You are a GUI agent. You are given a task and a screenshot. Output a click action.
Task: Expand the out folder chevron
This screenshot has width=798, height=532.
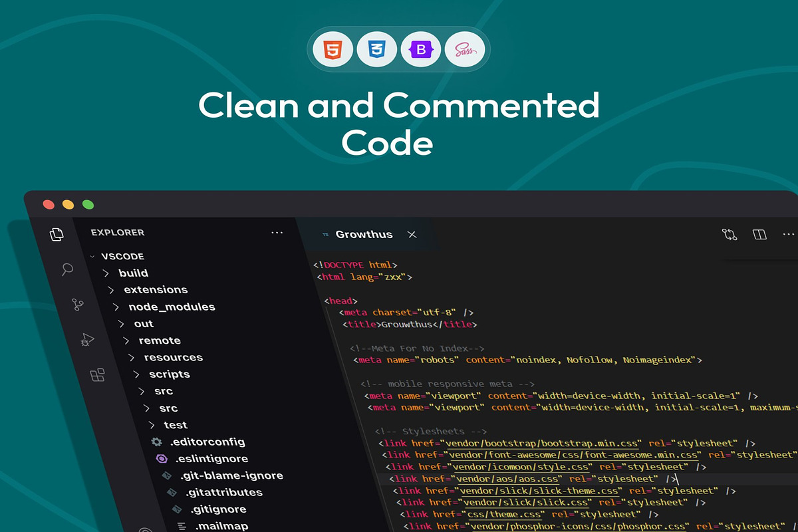coord(121,324)
